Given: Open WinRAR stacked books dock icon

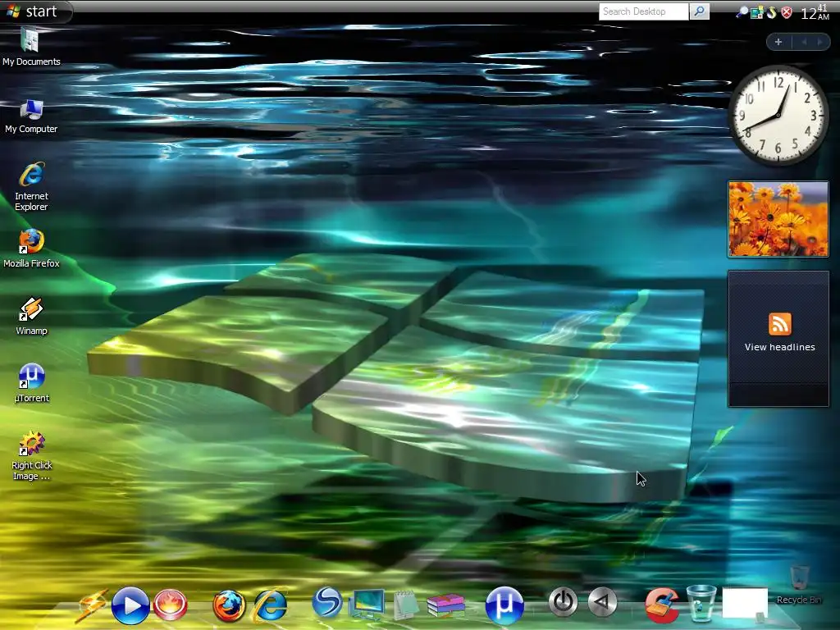Looking at the screenshot, I should pos(445,605).
